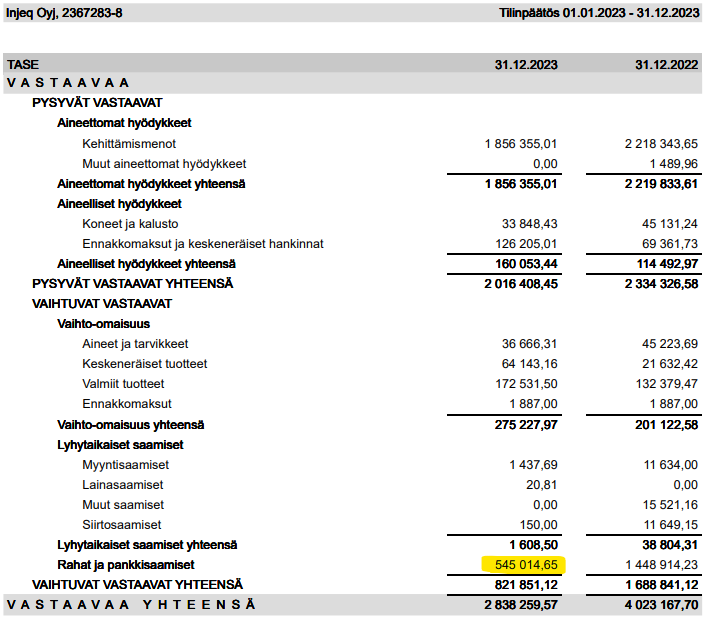Select the 31.12.2023 column header
This screenshot has width=704, height=619.
526,64
